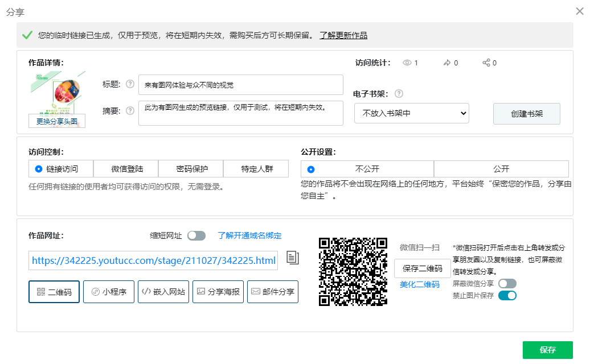This screenshot has height=364, width=590.
Task: Click the share count icon in 访问统计
Action: (486, 63)
